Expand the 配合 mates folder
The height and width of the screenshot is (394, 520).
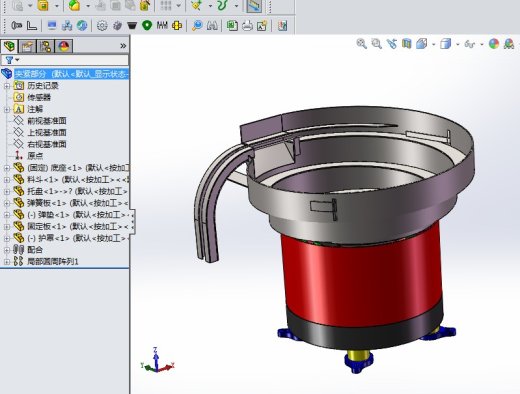click(7, 250)
